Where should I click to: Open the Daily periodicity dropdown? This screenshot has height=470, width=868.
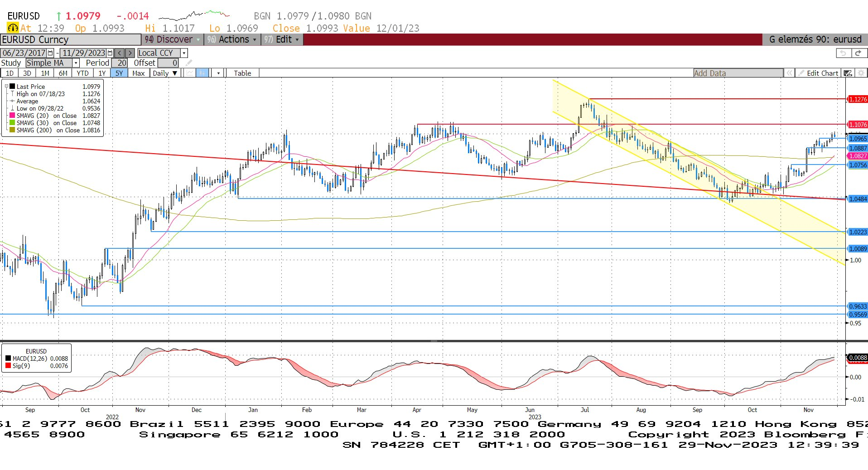[x=165, y=73]
